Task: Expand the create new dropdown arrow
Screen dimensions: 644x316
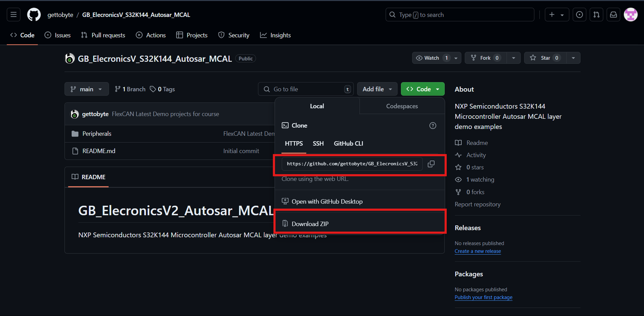Action: pyautogui.click(x=562, y=15)
